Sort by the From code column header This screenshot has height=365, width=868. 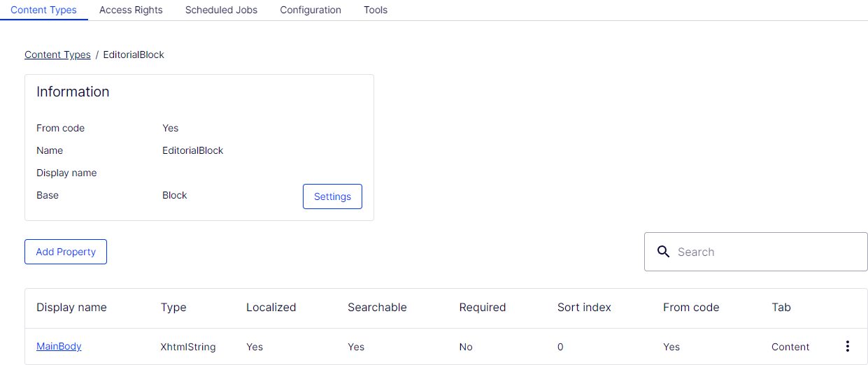691,307
